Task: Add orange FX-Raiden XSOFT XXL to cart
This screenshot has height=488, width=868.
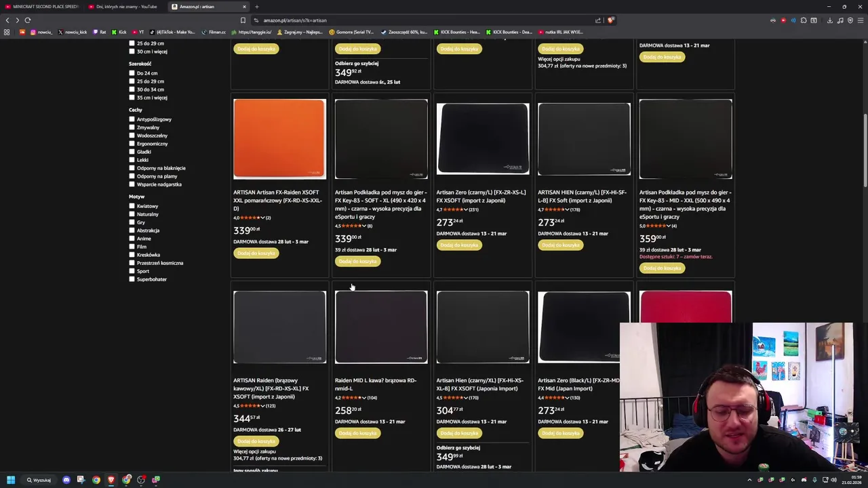Action: pos(256,253)
